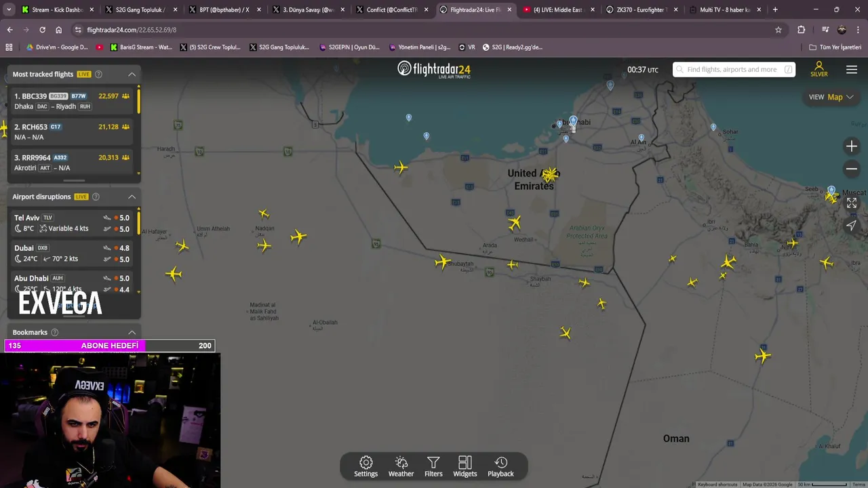Open the Weather panel
868x488 pixels.
click(x=401, y=466)
